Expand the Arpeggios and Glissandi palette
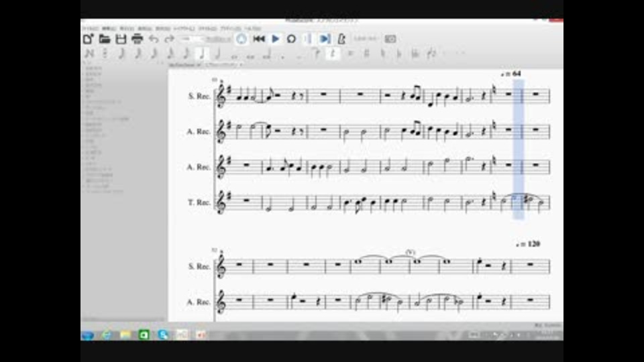Image resolution: width=644 pixels, height=362 pixels. (103, 102)
